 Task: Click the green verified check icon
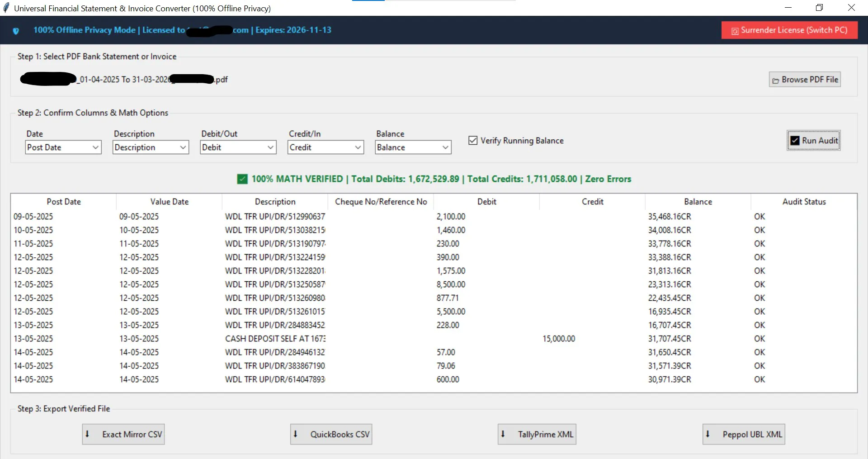pyautogui.click(x=242, y=179)
